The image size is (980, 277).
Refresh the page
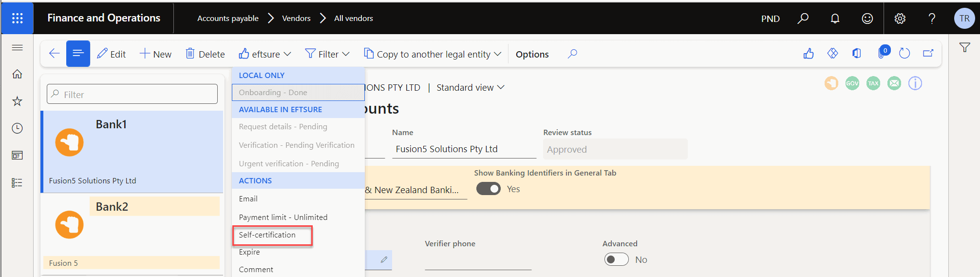click(905, 54)
